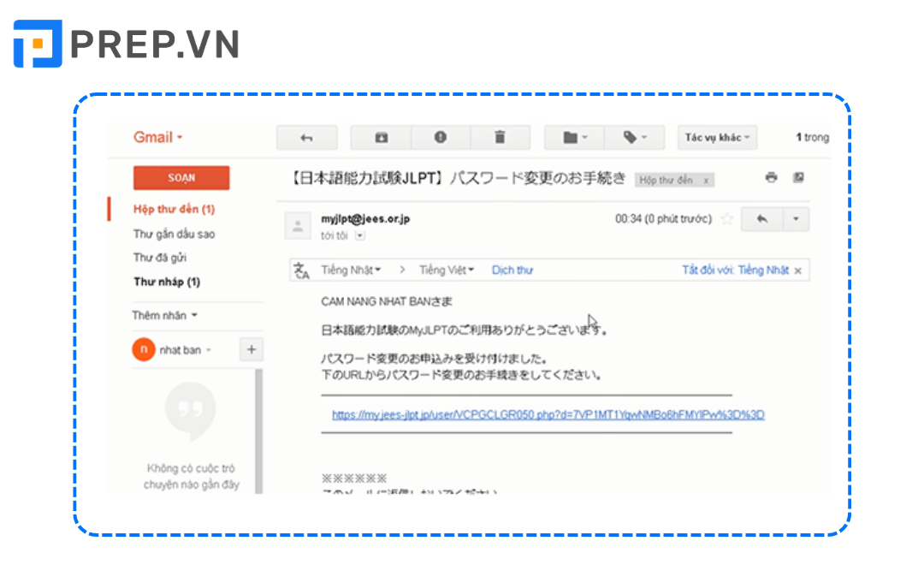Open email in new window icon
924x565 pixels.
pos(798,177)
